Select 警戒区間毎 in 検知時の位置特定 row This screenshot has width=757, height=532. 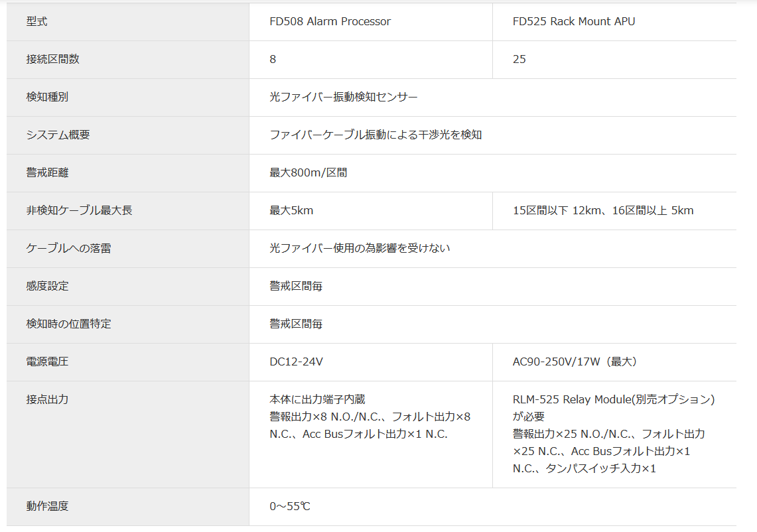[x=296, y=324]
